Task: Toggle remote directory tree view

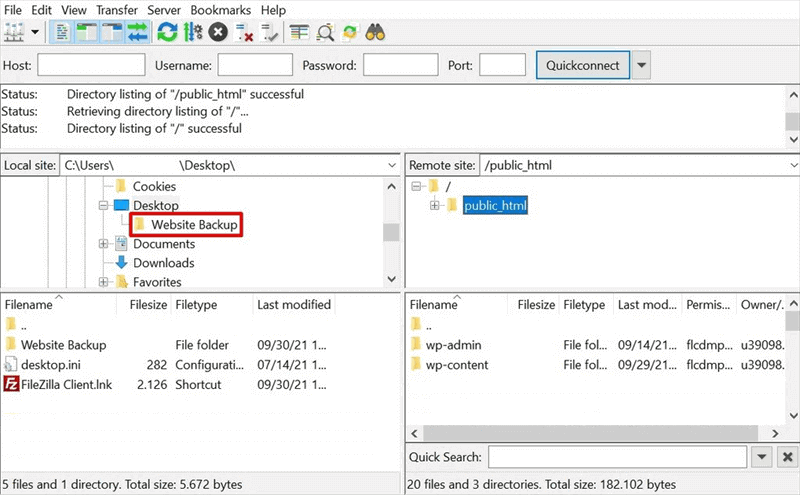Action: (109, 32)
